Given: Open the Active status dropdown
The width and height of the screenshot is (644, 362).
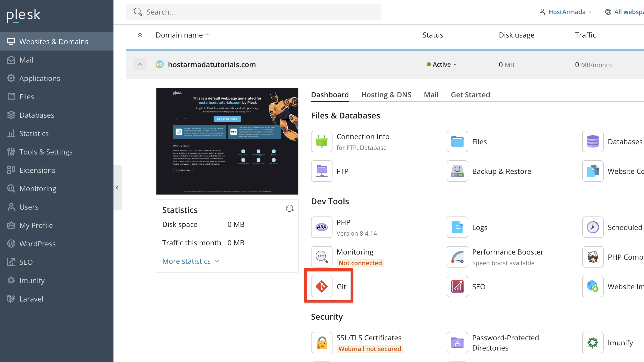Looking at the screenshot, I should tap(442, 65).
